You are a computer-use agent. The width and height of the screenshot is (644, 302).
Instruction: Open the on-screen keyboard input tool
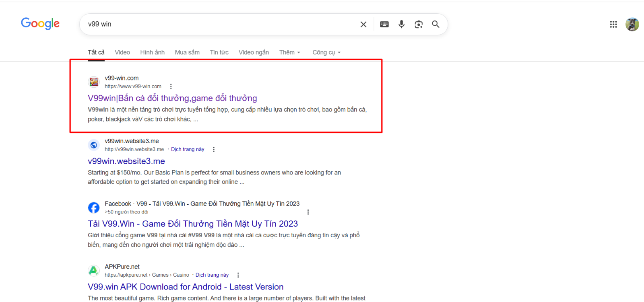click(x=384, y=25)
